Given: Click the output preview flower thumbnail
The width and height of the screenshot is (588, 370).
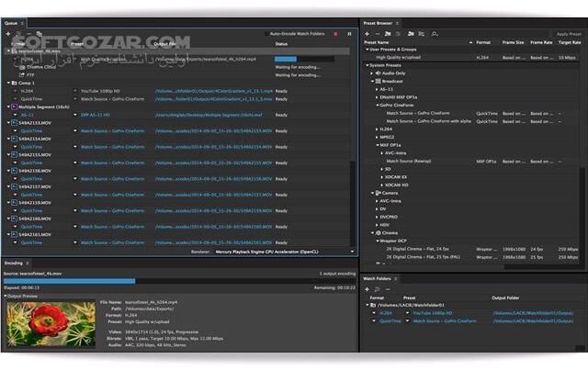Looking at the screenshot, I should pyautogui.click(x=51, y=324).
